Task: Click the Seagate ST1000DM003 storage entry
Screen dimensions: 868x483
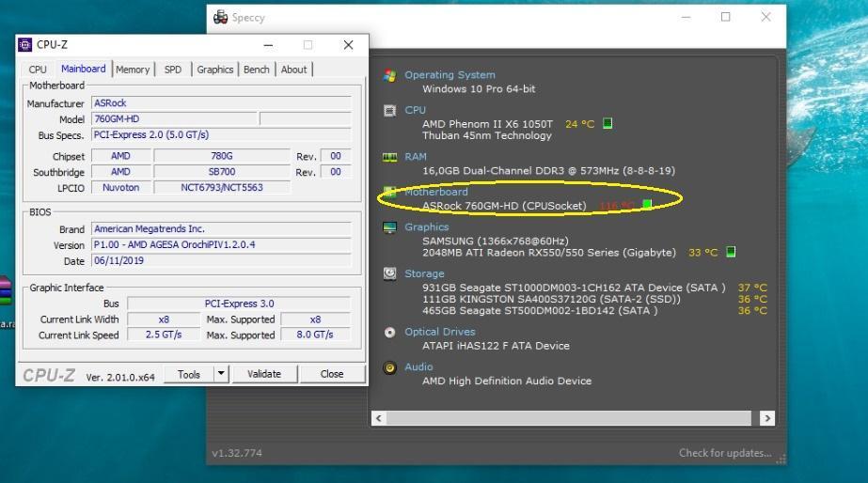Action: click(574, 288)
